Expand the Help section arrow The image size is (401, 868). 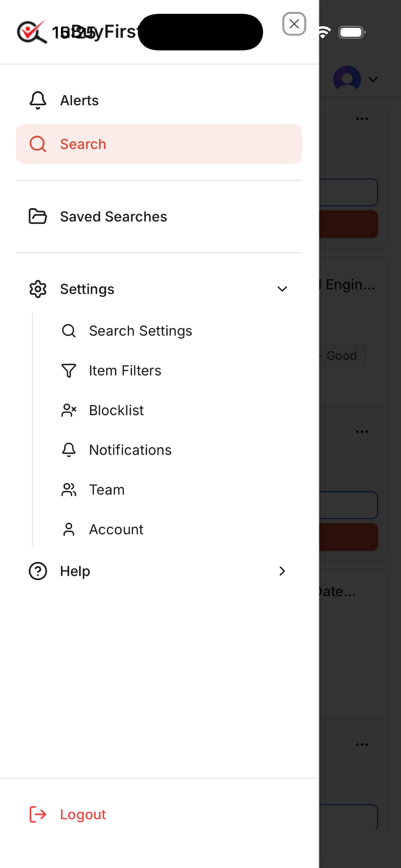tap(282, 571)
